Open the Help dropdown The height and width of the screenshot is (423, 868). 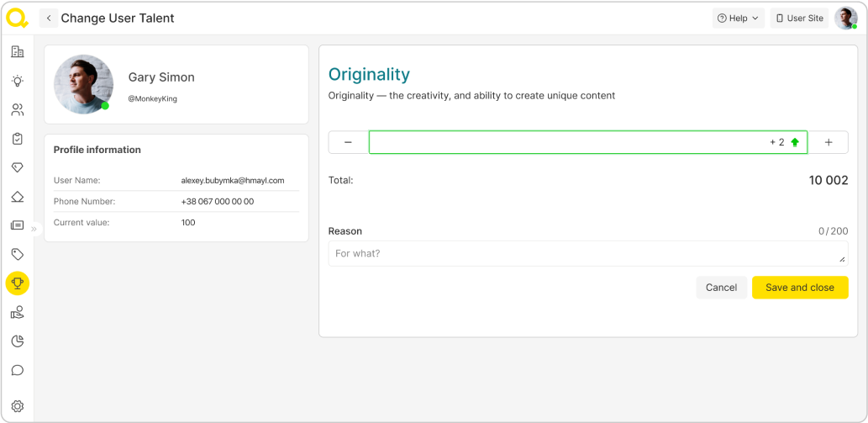tap(738, 19)
